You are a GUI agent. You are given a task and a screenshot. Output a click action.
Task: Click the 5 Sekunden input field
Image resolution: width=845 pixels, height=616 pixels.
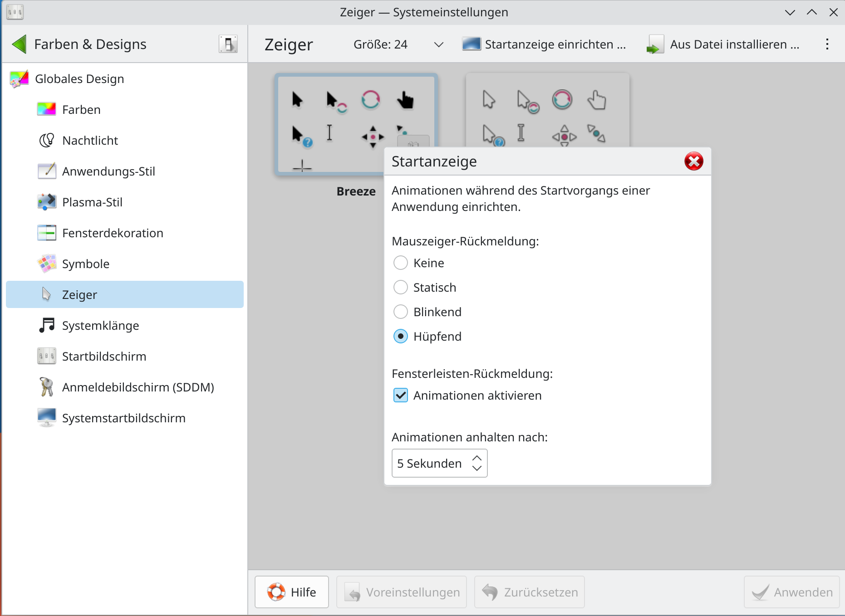point(439,463)
